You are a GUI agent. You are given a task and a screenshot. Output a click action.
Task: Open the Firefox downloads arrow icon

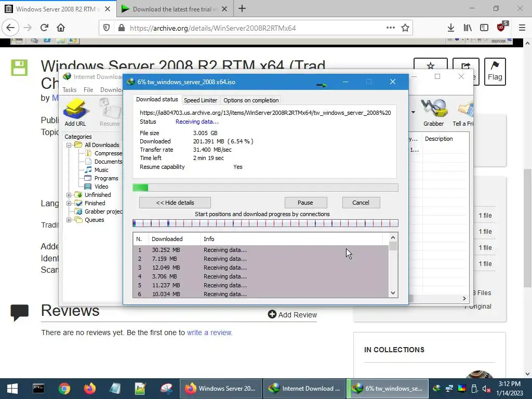[x=450, y=28]
